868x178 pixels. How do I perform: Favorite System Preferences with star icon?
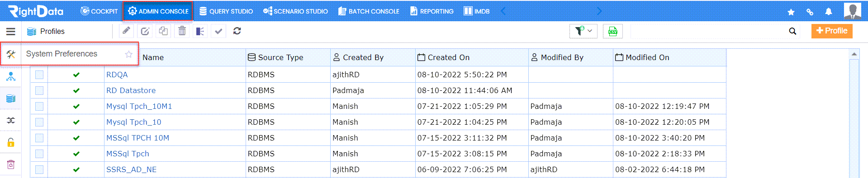[128, 54]
